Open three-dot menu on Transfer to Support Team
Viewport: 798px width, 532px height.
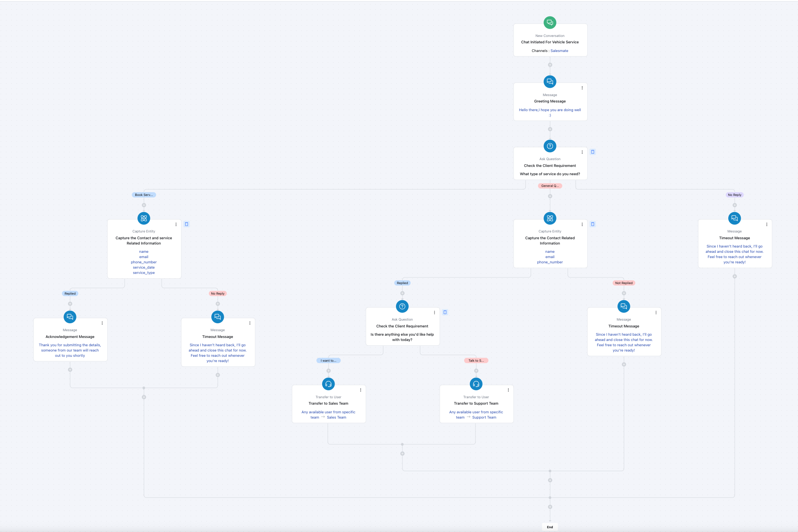[508, 390]
